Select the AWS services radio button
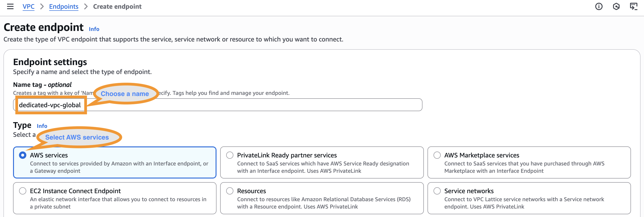 [23, 155]
